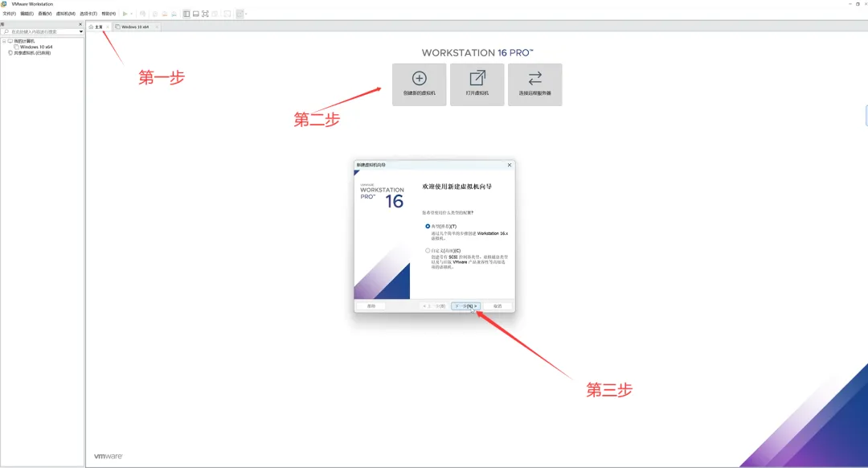Collapse the 我的计算机 tree node
The height and width of the screenshot is (468, 868).
click(4, 41)
